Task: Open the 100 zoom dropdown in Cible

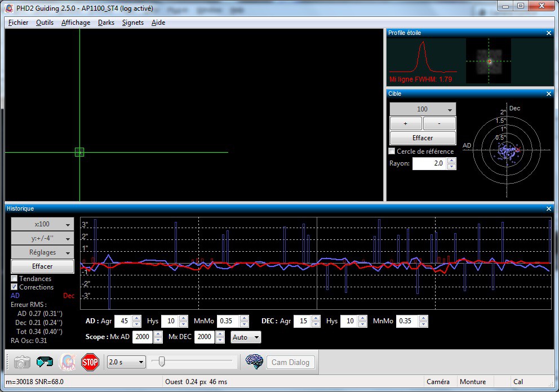Action: tap(423, 109)
